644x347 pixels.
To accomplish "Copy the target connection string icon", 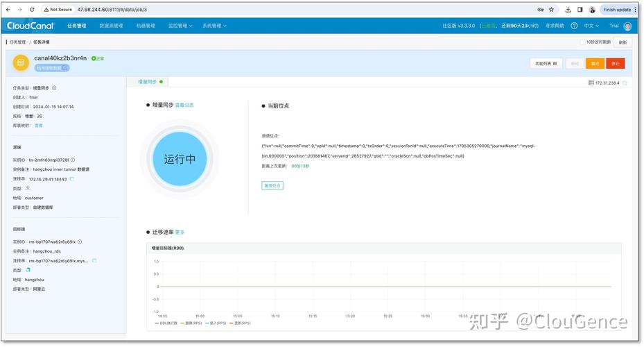I will [x=94, y=261].
